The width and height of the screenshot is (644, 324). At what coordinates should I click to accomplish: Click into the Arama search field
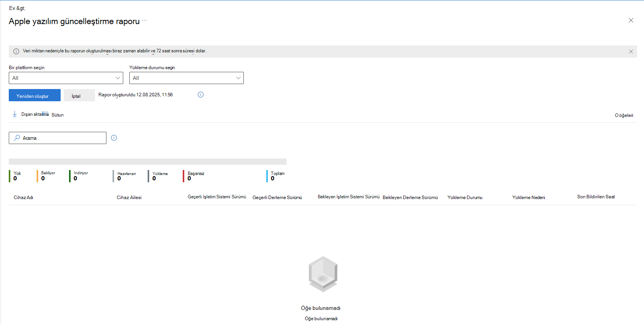click(58, 138)
